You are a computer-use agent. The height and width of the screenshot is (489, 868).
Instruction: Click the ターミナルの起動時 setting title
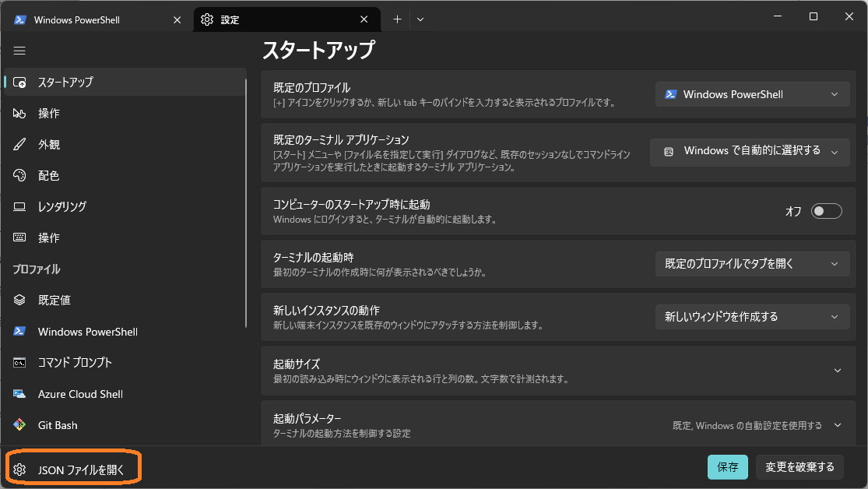pos(313,258)
